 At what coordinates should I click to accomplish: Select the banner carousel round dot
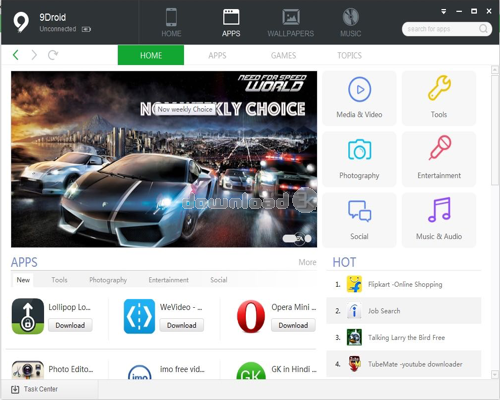(x=308, y=238)
